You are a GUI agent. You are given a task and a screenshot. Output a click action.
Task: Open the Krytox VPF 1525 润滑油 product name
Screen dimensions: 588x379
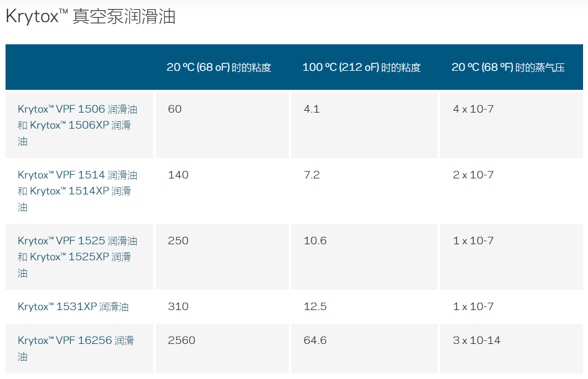pyautogui.click(x=78, y=257)
